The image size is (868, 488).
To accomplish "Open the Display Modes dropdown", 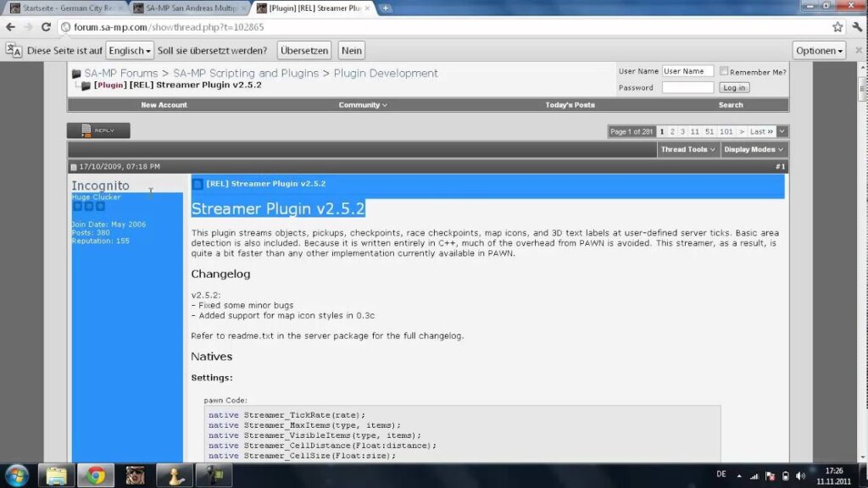I will coord(754,149).
